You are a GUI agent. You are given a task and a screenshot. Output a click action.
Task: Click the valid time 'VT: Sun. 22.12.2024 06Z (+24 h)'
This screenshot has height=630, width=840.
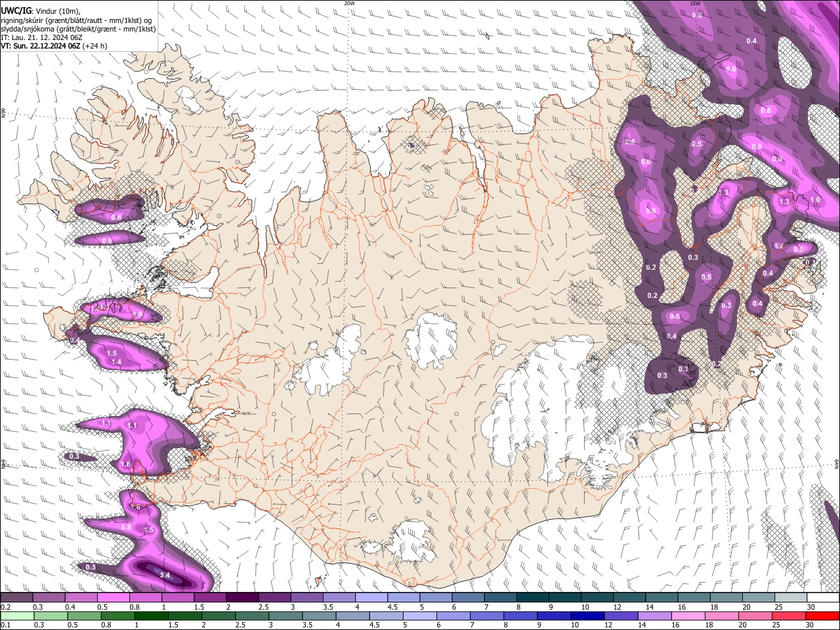pyautogui.click(x=54, y=46)
